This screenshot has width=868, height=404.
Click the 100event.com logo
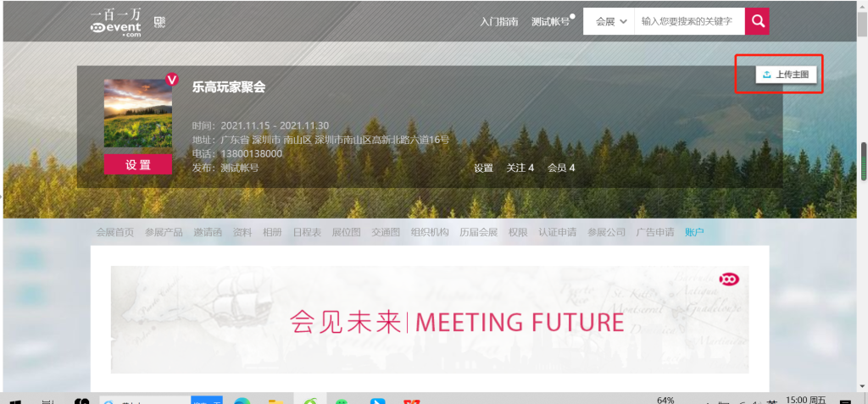(x=116, y=23)
